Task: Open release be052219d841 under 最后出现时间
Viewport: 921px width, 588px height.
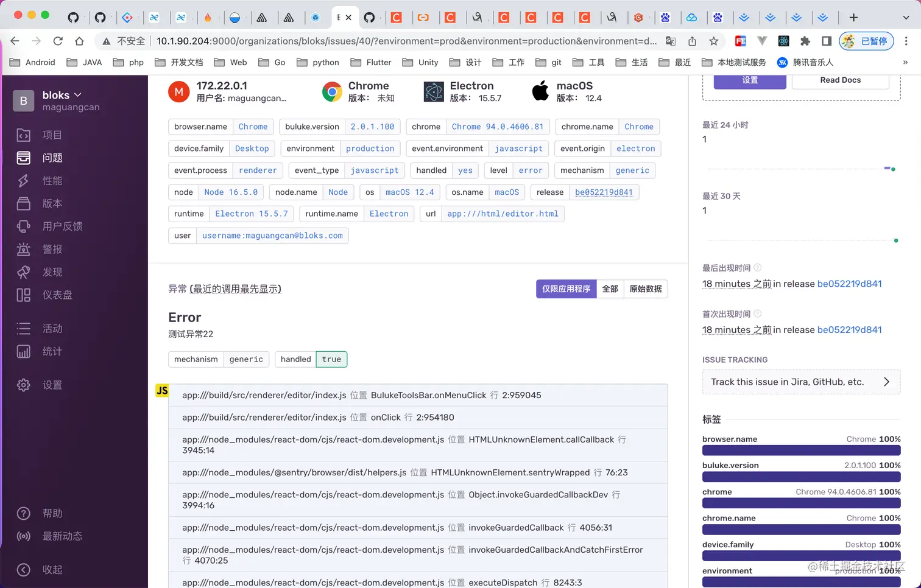Action: coord(849,284)
